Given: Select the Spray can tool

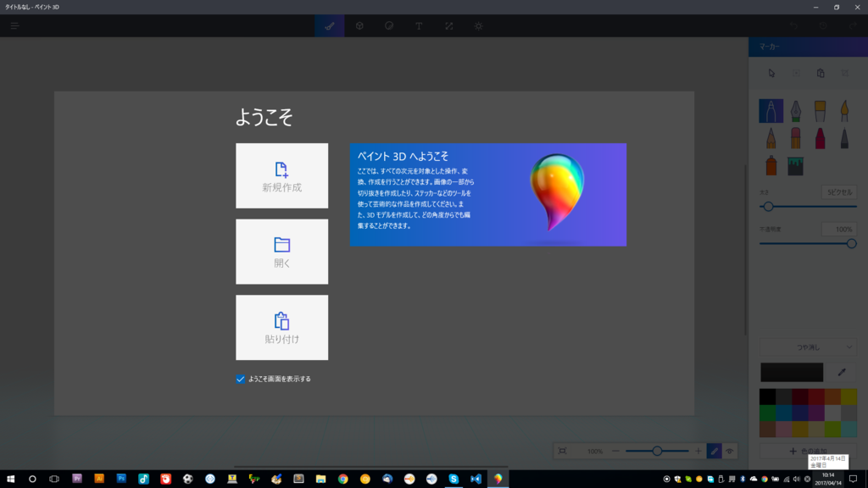Looking at the screenshot, I should pyautogui.click(x=771, y=165).
